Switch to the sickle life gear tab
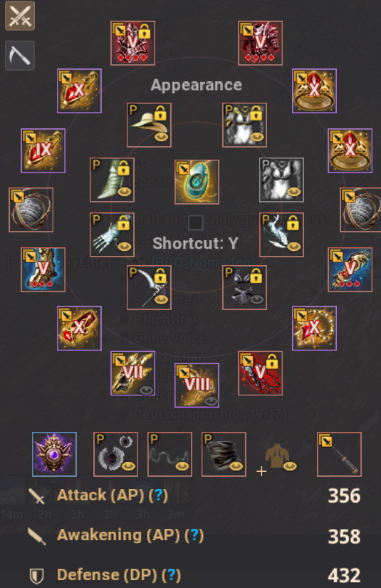The width and height of the screenshot is (381, 588). pos(20,56)
